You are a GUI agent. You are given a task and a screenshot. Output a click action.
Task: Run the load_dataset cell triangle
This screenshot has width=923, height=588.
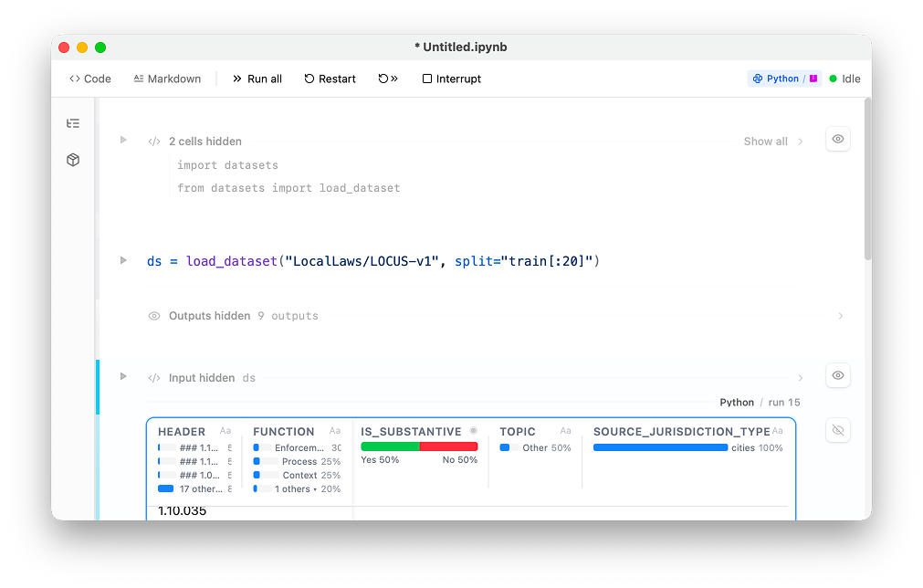pos(123,260)
